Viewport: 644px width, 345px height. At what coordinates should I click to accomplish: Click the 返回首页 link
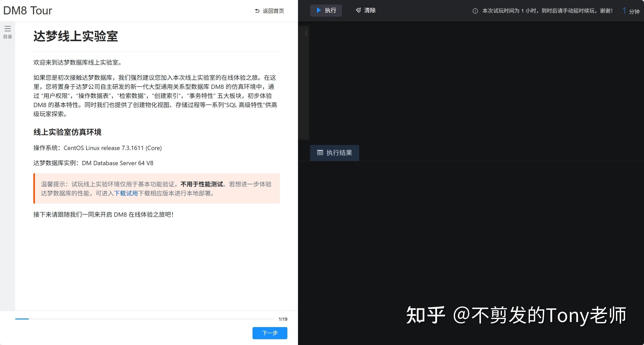click(x=269, y=11)
